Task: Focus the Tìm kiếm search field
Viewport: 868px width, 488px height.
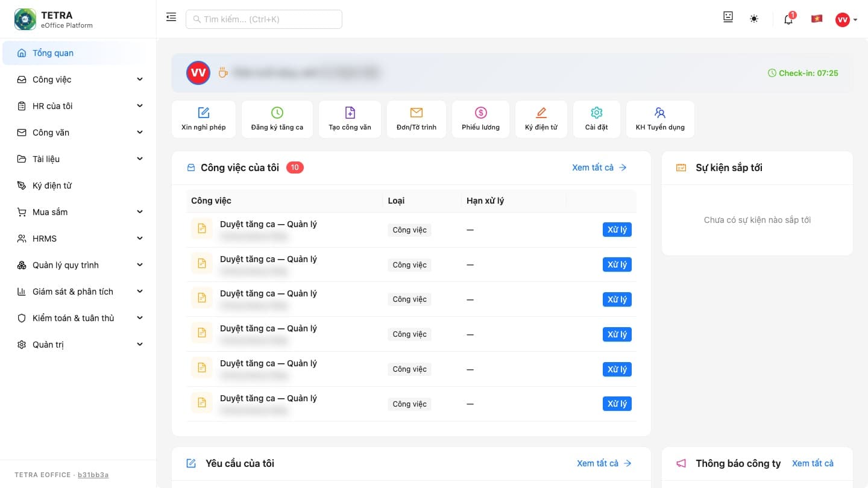Action: [264, 19]
